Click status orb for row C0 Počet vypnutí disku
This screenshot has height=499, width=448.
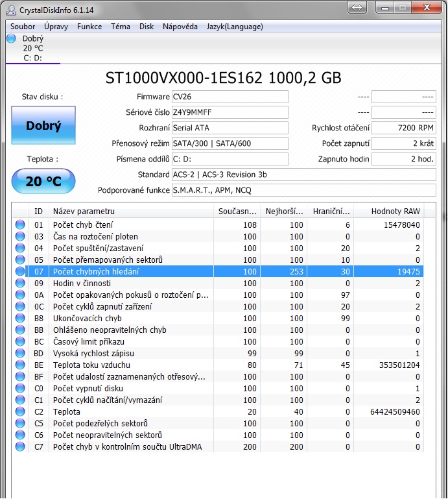(x=20, y=388)
